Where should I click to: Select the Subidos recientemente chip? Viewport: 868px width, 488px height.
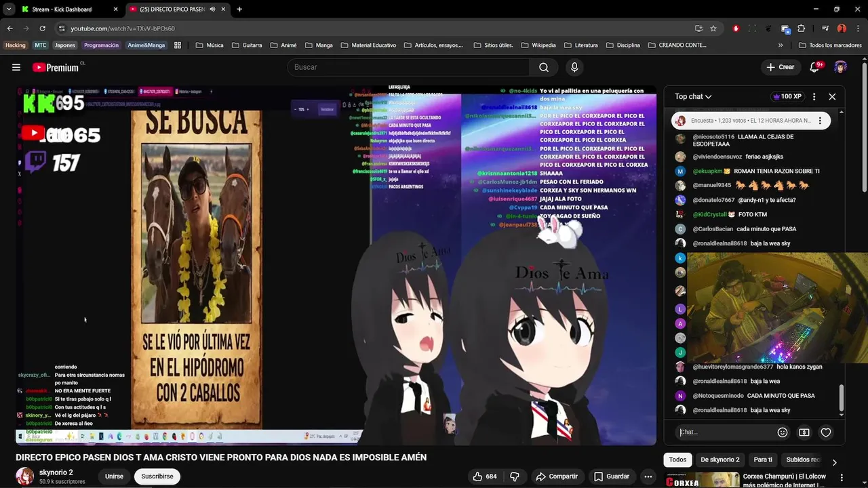point(803,460)
